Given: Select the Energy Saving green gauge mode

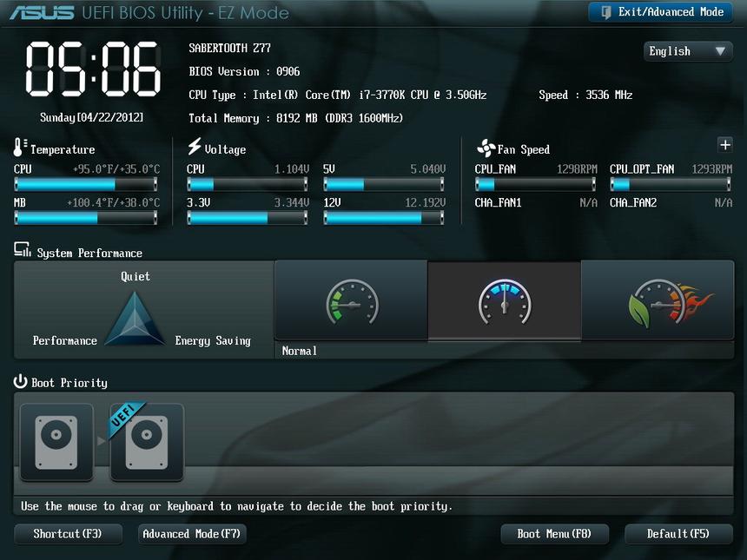Looking at the screenshot, I should click(351, 300).
